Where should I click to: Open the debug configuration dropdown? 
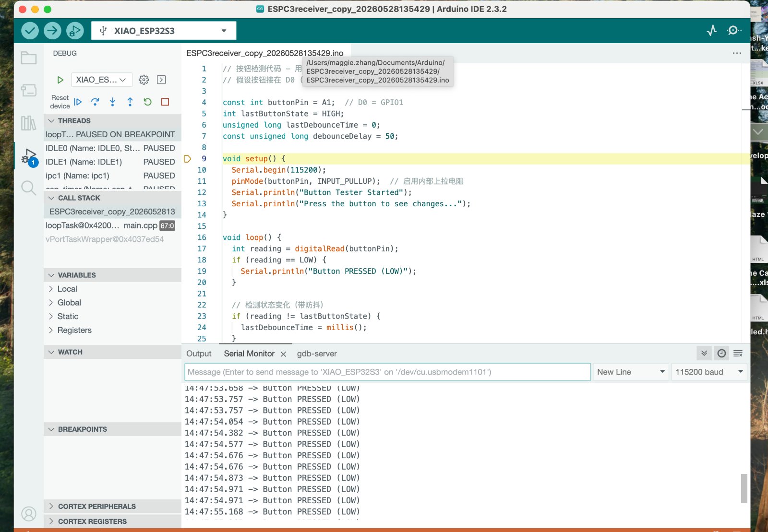101,80
